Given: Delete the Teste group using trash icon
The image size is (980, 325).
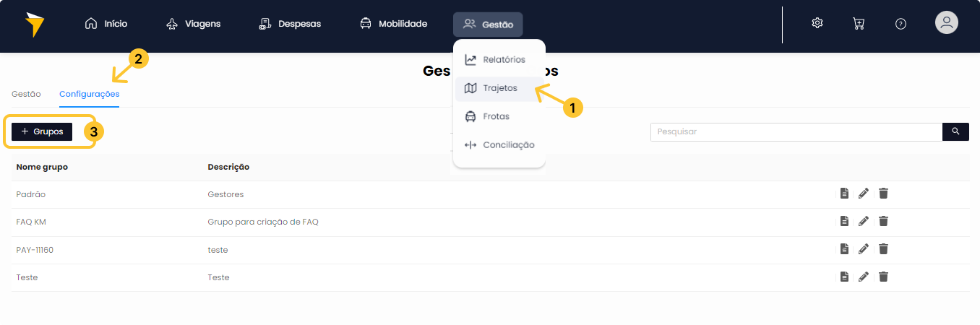Looking at the screenshot, I should [x=883, y=277].
